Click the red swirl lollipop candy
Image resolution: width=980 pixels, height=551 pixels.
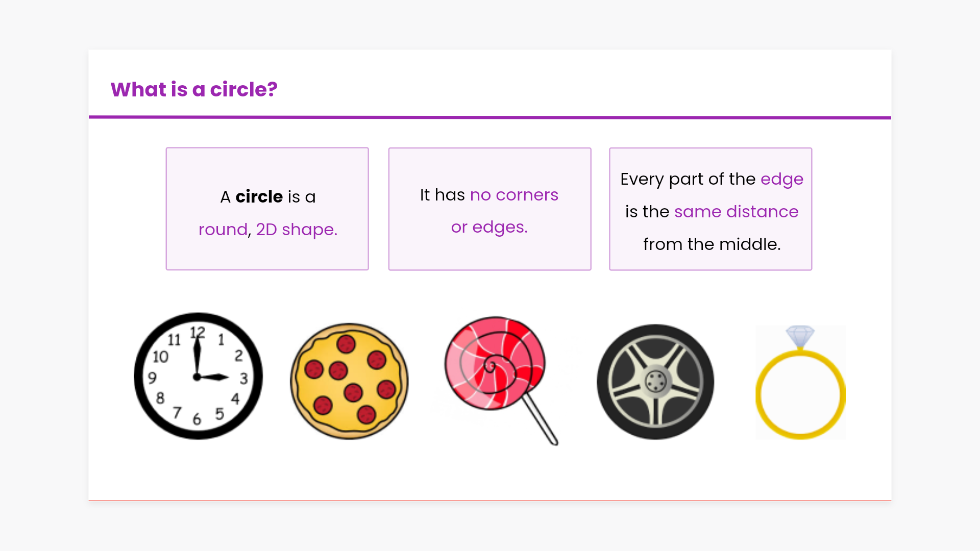(x=494, y=363)
